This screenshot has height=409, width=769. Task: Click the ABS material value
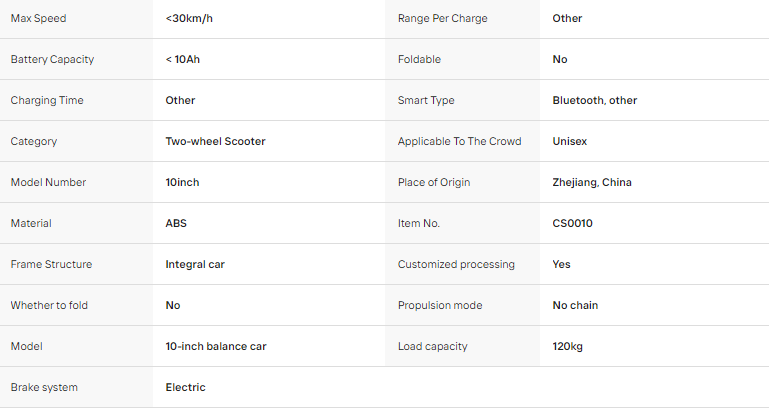tap(176, 223)
